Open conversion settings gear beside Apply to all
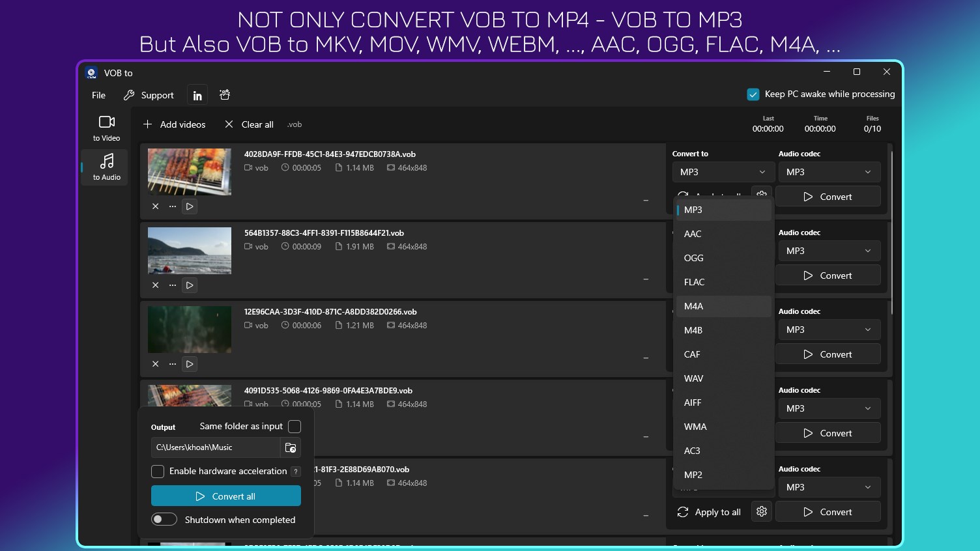 [x=761, y=511]
